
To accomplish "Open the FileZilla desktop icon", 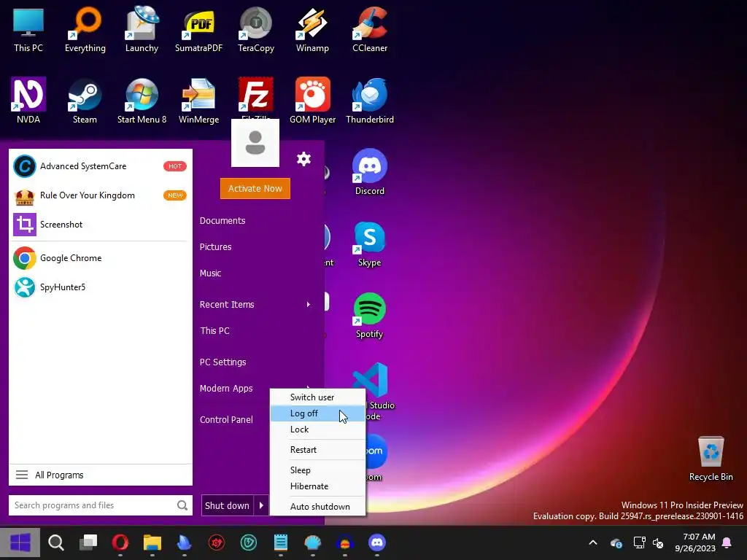I will (x=256, y=97).
